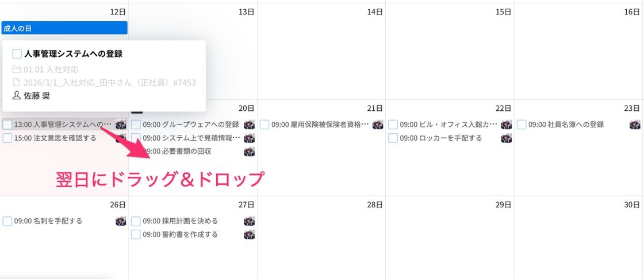Image resolution: width=644 pixels, height=279 pixels.
Task: Click the folder icon next to 01.01 入社対応
Action: click(17, 70)
